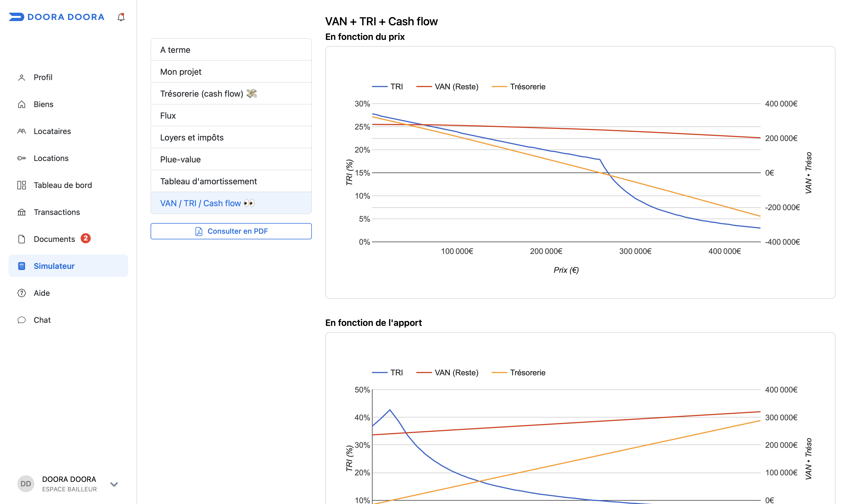Click the Transactions bank icon

[x=22, y=212]
